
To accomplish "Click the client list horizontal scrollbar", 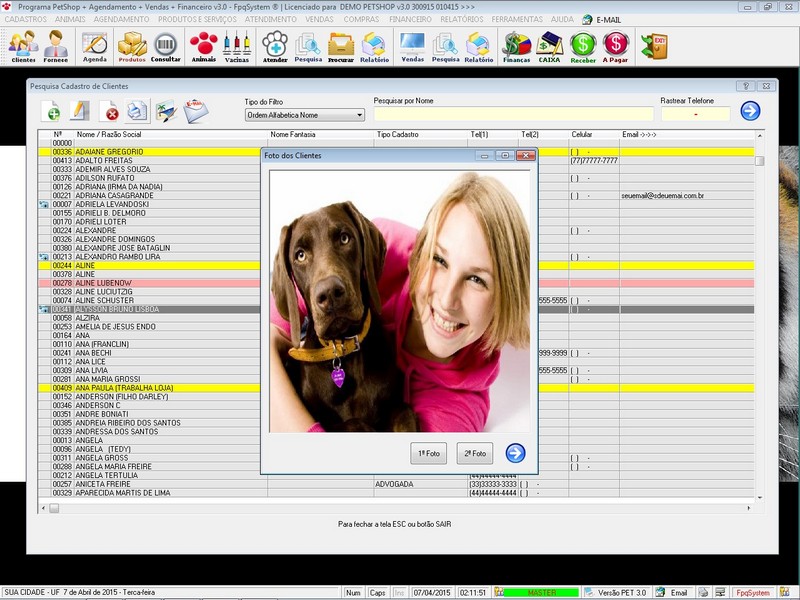I will point(396,508).
